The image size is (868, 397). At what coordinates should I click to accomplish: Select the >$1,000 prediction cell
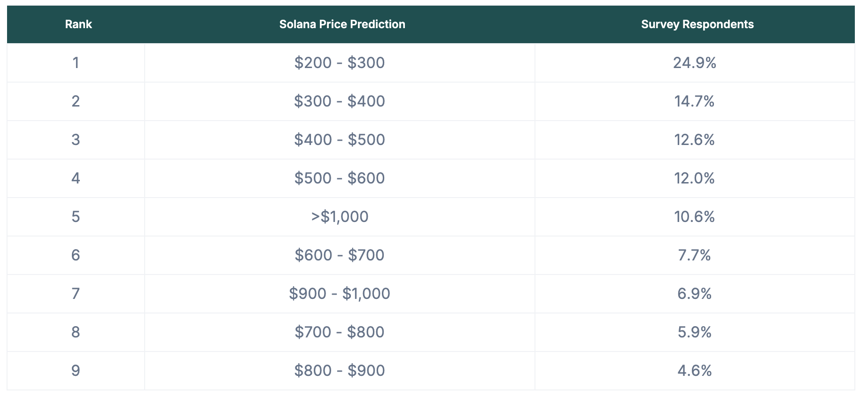pyautogui.click(x=340, y=217)
